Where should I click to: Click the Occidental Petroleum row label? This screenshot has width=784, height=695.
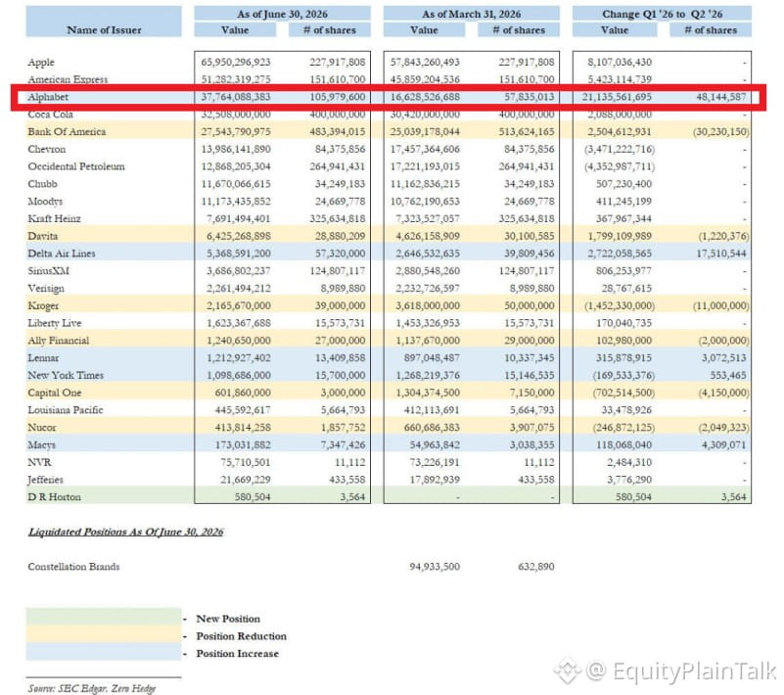(76, 166)
